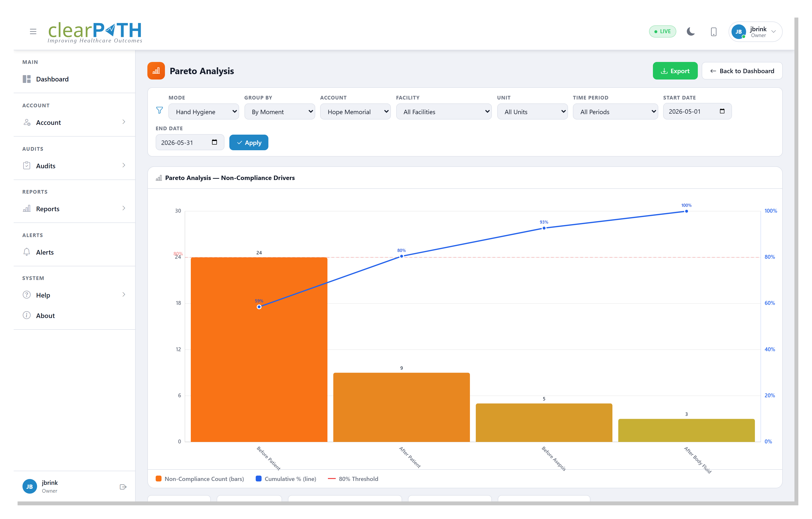Image resolution: width=812 pixels, height=519 pixels.
Task: Click the filter funnel icon
Action: (x=160, y=110)
